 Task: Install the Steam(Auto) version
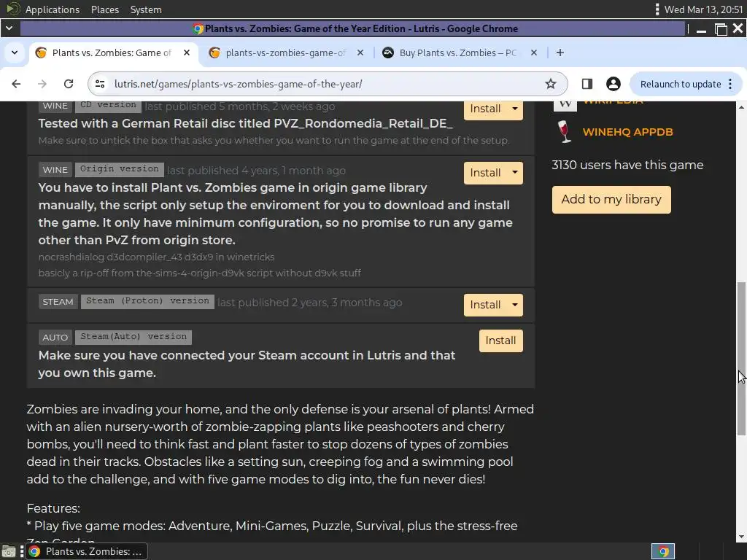(x=500, y=341)
